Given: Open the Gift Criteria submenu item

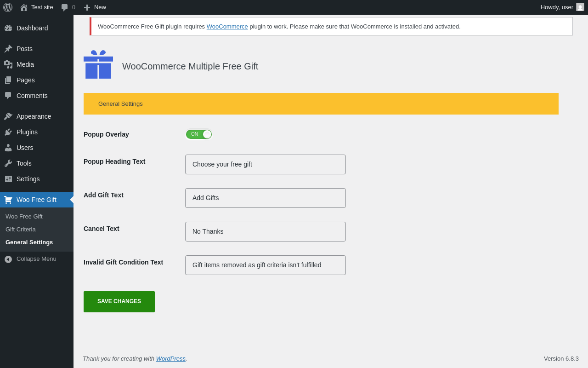Looking at the screenshot, I should [x=21, y=229].
